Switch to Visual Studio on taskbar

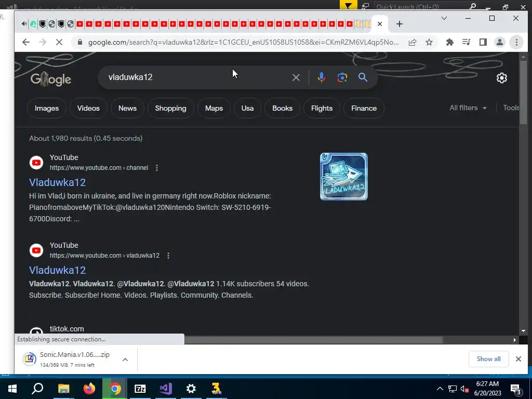[166, 389]
